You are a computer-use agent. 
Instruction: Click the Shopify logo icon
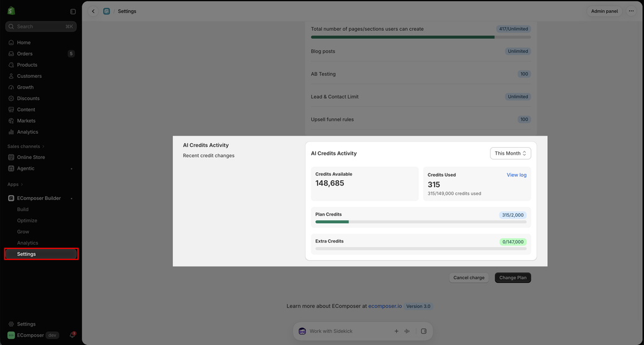pyautogui.click(x=11, y=11)
